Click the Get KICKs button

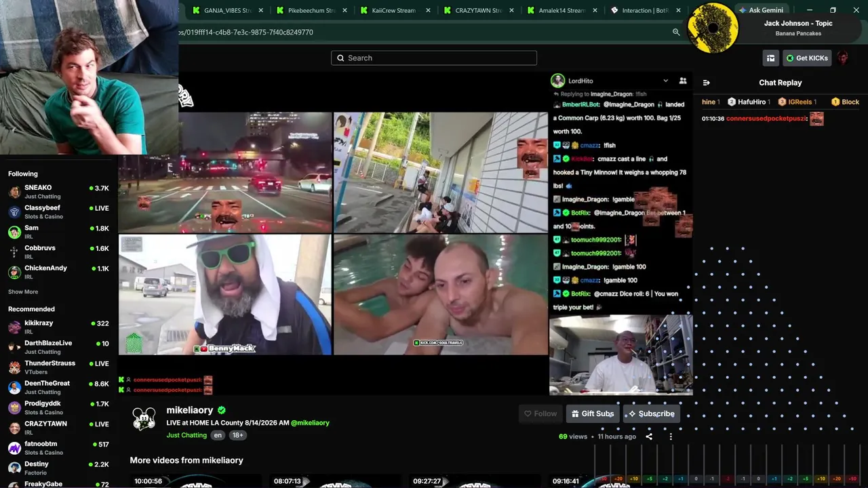coord(807,58)
